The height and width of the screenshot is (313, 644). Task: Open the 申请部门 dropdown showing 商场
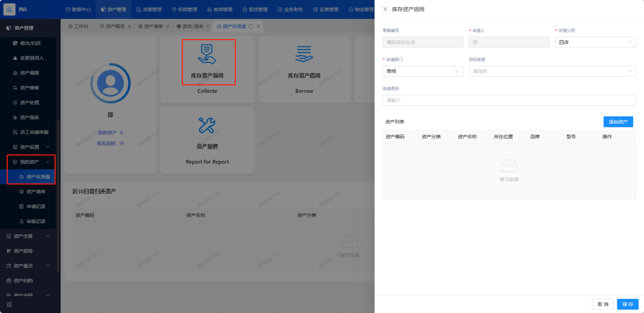tap(423, 71)
